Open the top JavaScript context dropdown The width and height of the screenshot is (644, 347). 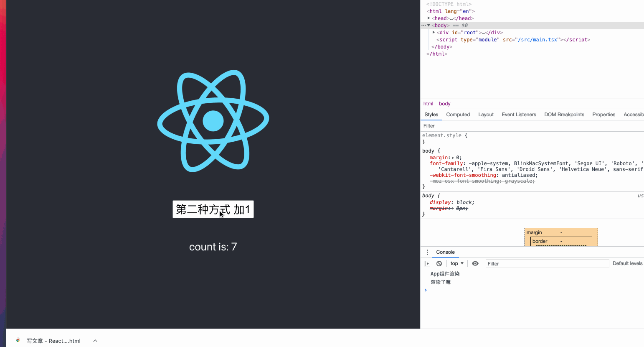coord(457,263)
